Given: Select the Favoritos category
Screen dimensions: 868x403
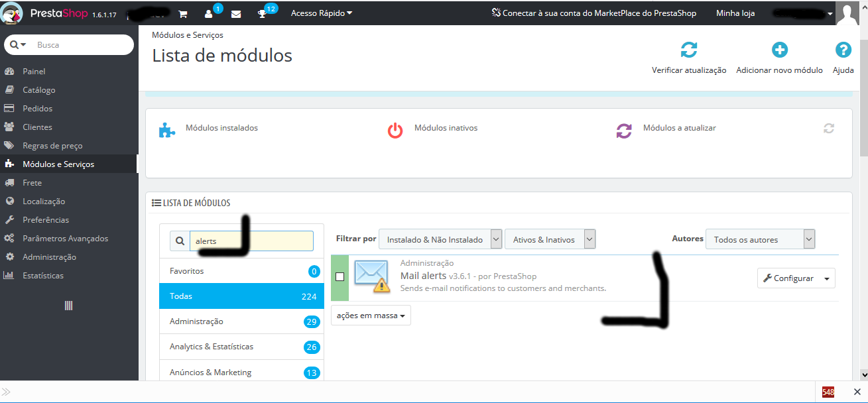Looking at the screenshot, I should click(x=241, y=271).
